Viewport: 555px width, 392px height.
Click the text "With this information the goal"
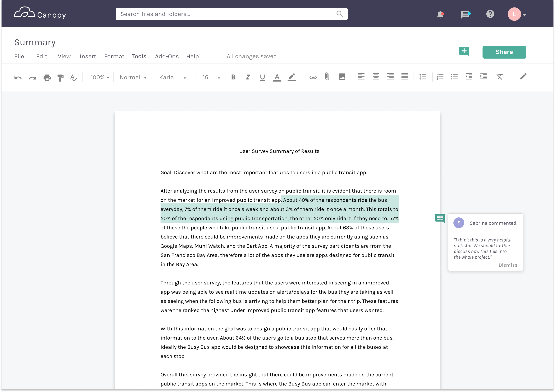tap(198, 328)
